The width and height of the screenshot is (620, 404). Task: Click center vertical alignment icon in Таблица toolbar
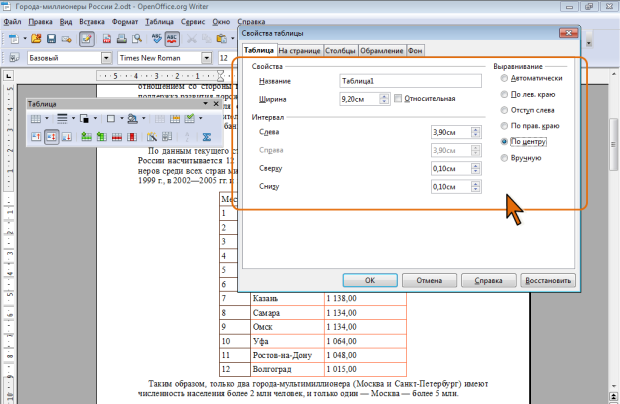point(51,137)
